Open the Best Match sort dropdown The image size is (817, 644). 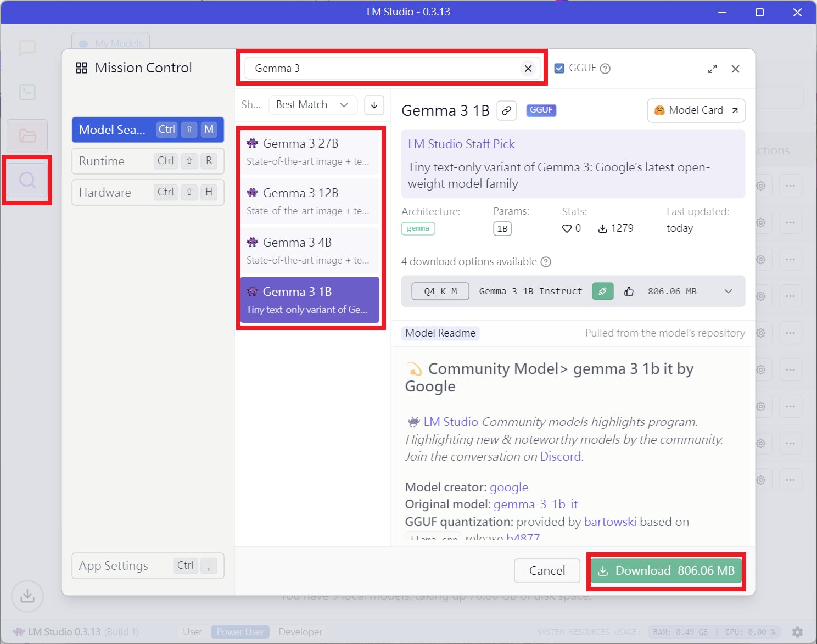click(312, 105)
